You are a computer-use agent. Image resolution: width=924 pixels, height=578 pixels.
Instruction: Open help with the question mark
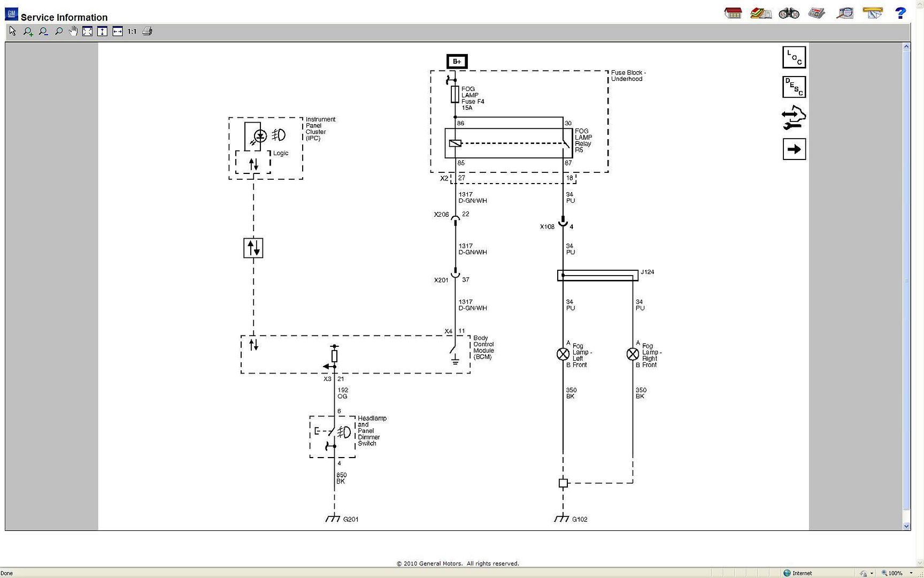click(x=900, y=13)
